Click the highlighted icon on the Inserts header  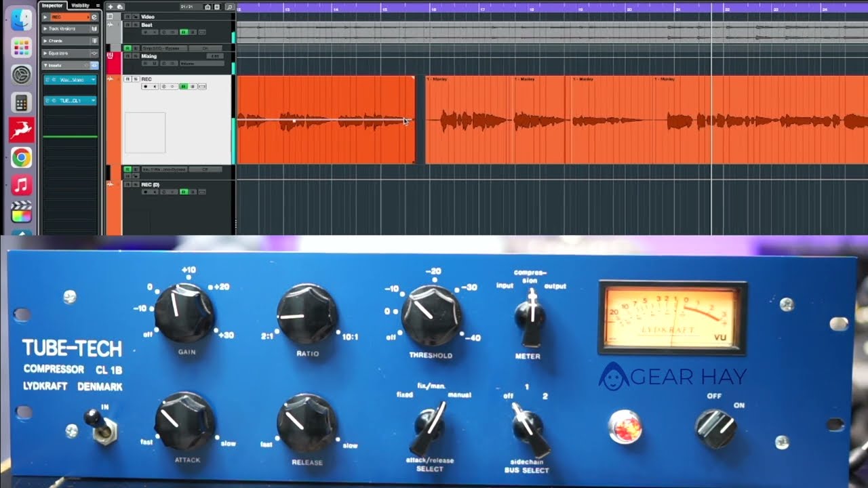tap(94, 65)
